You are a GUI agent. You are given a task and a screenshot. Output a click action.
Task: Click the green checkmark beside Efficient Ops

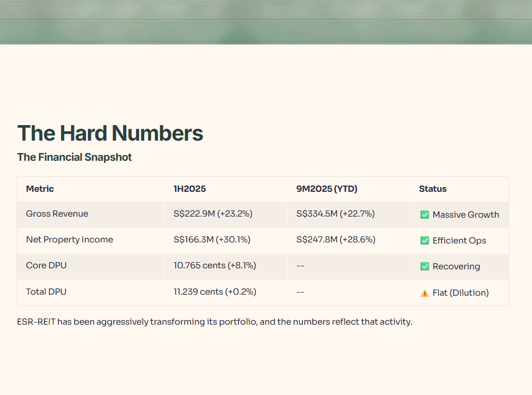click(x=424, y=240)
